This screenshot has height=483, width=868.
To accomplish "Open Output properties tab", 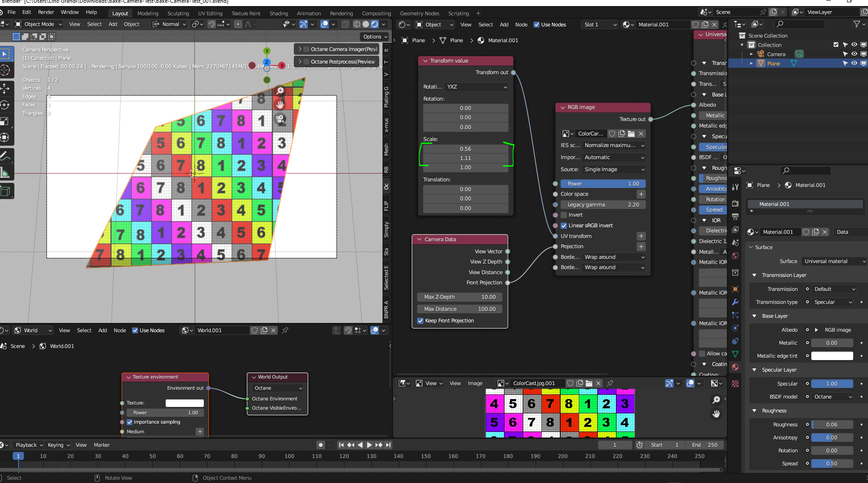I will coord(735,216).
